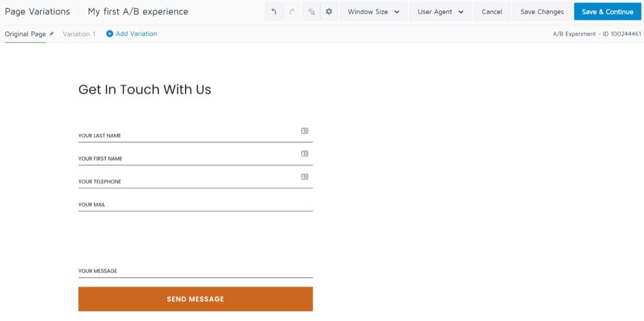Click the undo arrow icon
Image resolution: width=644 pixels, height=321 pixels.
coord(274,12)
